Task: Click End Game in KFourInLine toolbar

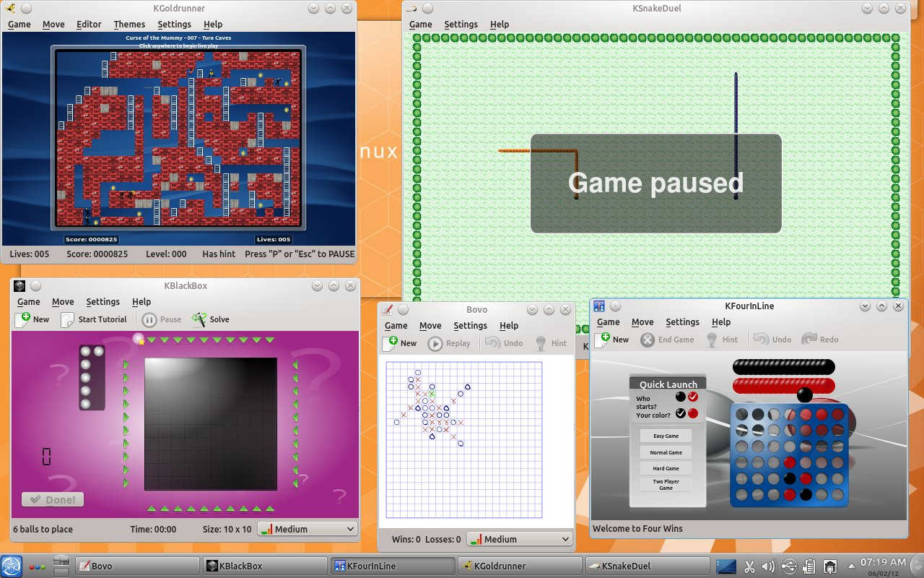Action: [x=667, y=340]
